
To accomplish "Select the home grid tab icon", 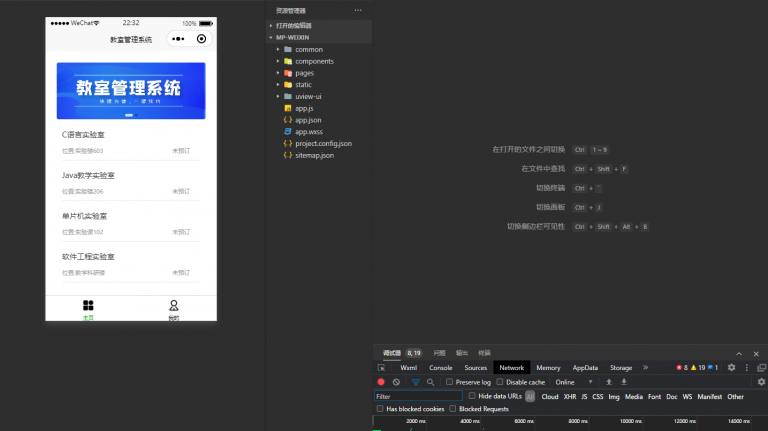I will (88, 306).
